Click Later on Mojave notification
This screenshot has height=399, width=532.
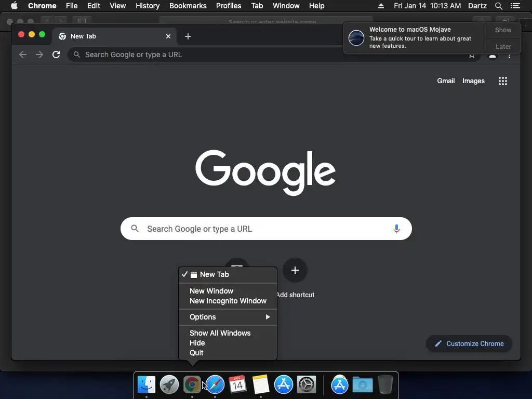503,46
